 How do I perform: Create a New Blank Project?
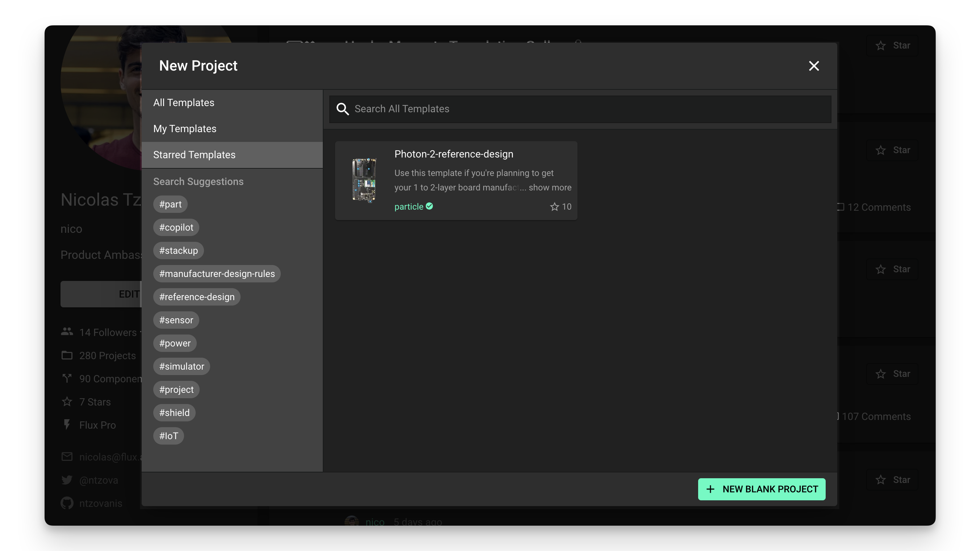coord(762,489)
